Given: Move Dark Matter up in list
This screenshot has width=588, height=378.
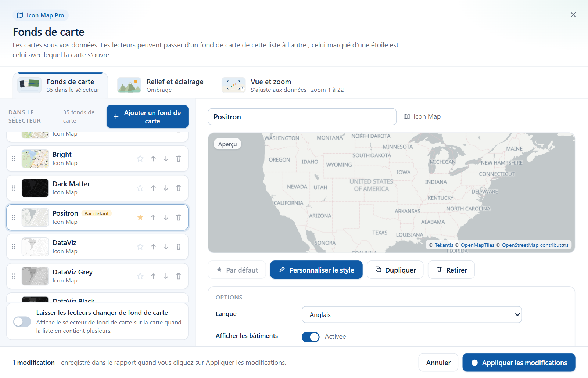Looking at the screenshot, I should click(x=153, y=188).
